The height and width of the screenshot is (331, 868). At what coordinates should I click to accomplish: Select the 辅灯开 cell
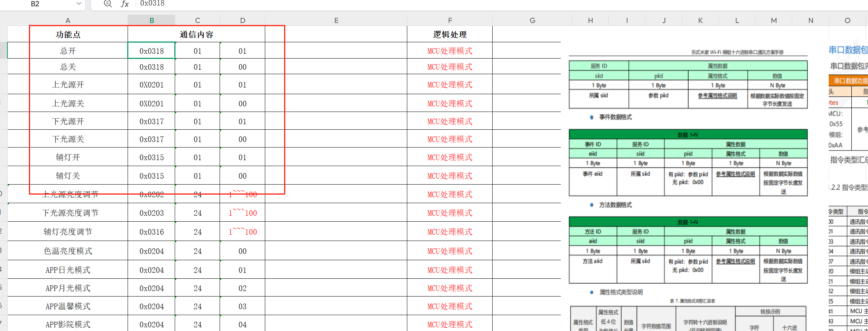[68, 157]
